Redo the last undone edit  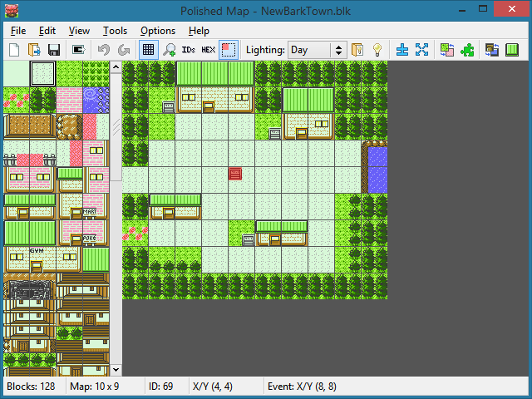(x=124, y=50)
